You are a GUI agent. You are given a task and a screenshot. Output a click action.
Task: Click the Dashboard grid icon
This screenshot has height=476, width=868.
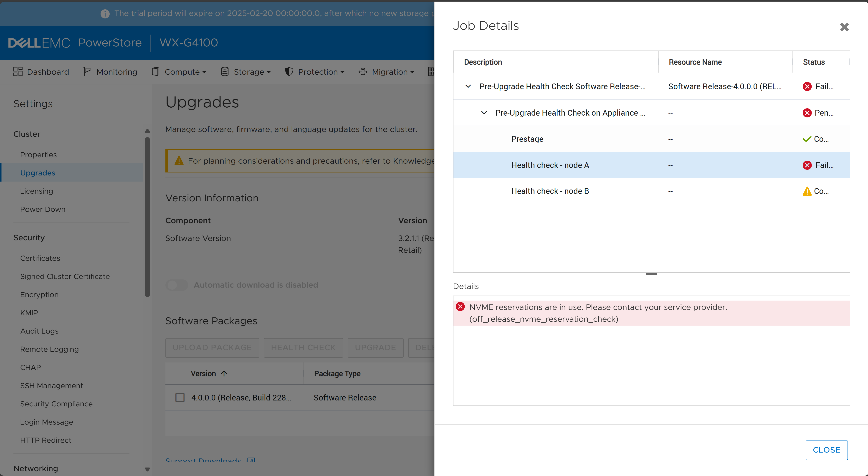click(18, 71)
